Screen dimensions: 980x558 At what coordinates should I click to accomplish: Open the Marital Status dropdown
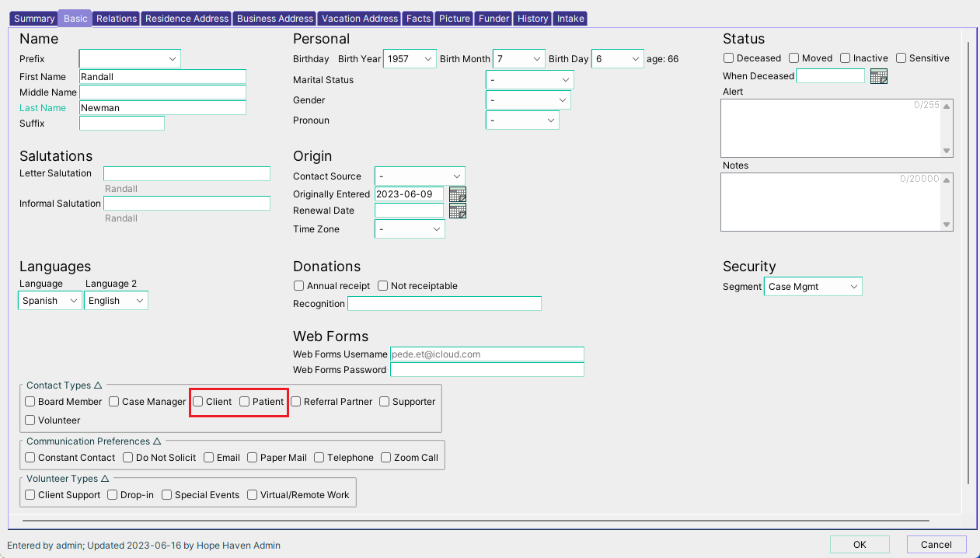[x=530, y=80]
